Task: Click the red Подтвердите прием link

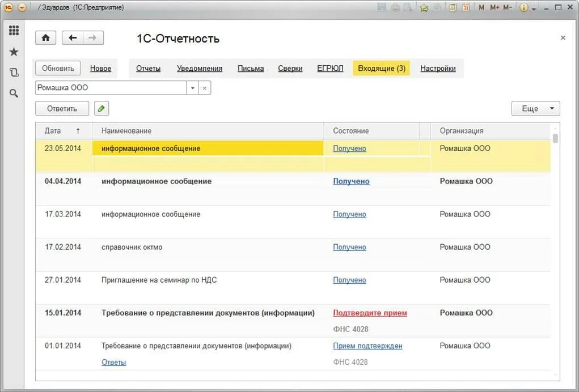Action: 370,313
